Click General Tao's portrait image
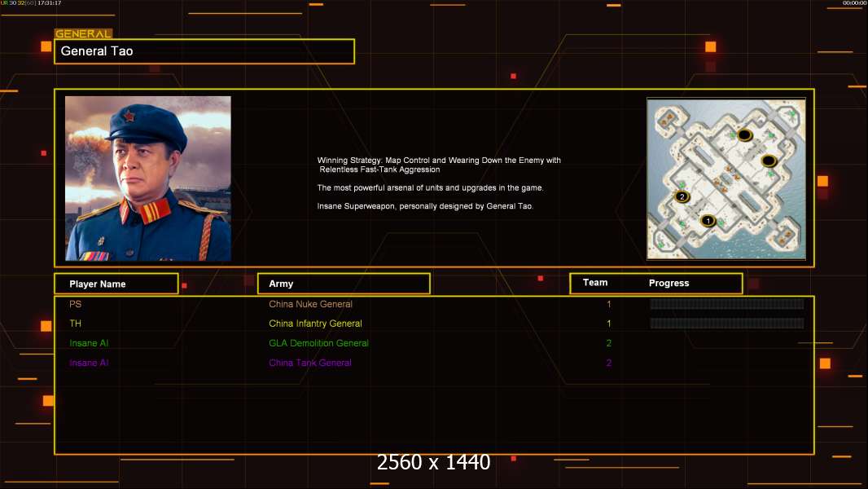The height and width of the screenshot is (489, 868). click(148, 178)
